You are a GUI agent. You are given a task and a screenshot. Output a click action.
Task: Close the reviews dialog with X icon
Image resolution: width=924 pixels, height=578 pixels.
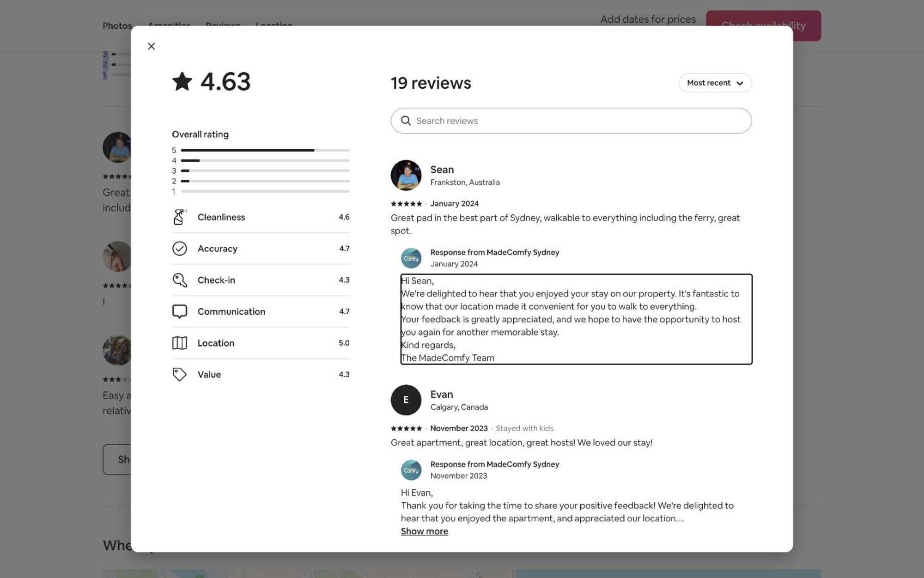(151, 46)
